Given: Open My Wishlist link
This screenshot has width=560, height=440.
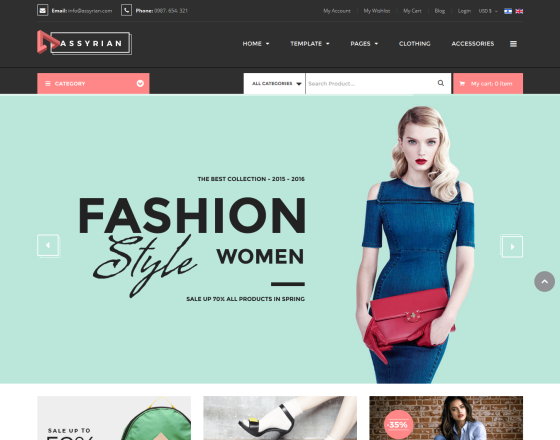Looking at the screenshot, I should pos(377,11).
